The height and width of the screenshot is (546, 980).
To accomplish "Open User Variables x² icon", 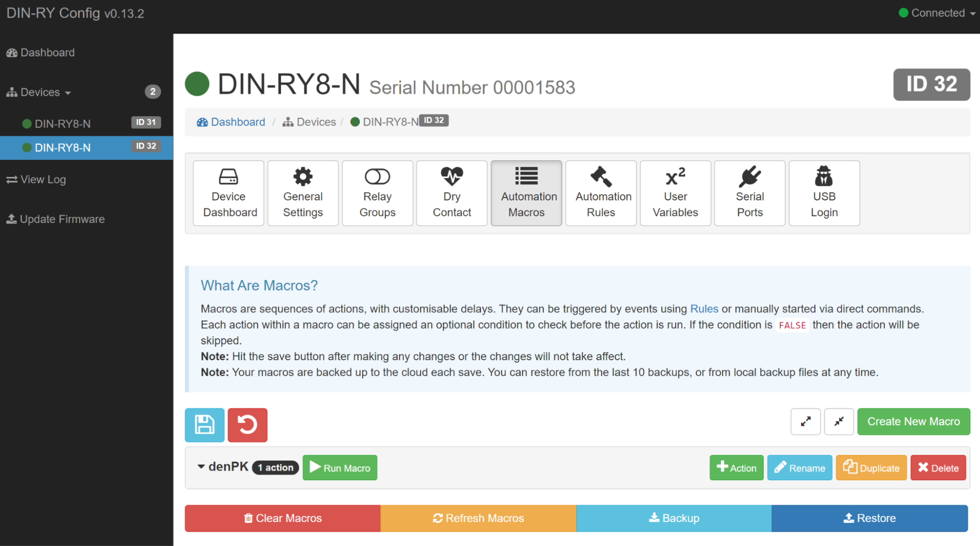I will [x=675, y=193].
